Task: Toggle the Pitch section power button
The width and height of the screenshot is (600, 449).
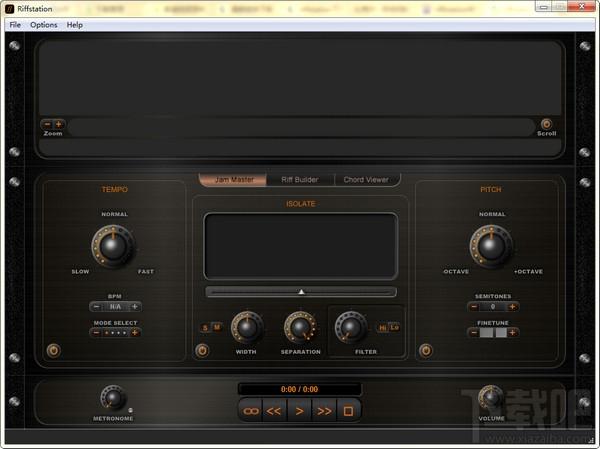Action: tap(426, 351)
